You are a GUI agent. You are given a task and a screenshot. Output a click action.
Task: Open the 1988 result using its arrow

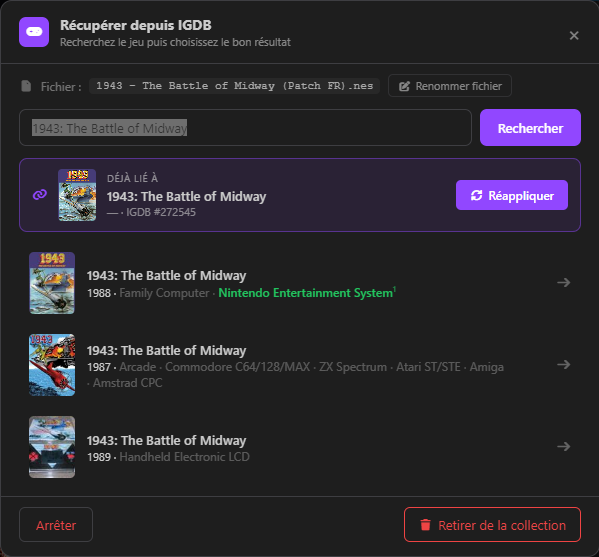563,283
